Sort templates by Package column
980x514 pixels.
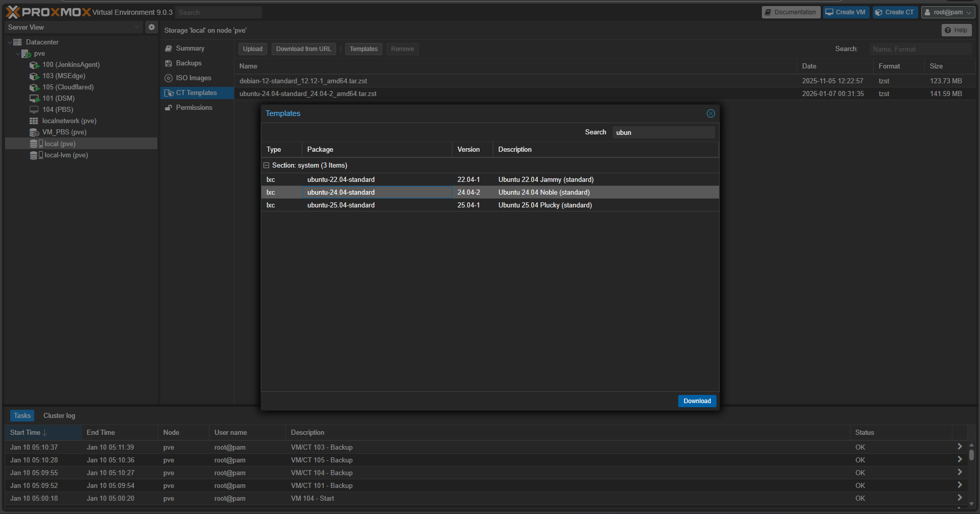click(x=377, y=150)
